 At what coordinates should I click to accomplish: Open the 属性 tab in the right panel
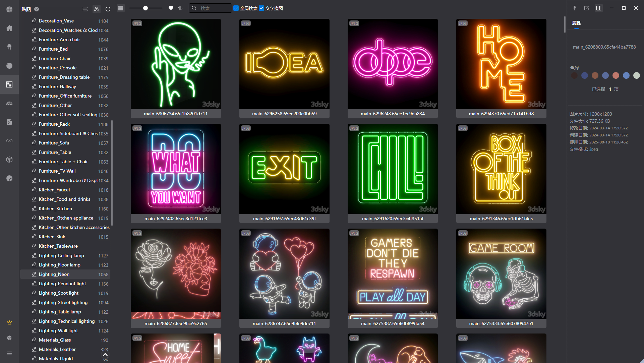576,23
